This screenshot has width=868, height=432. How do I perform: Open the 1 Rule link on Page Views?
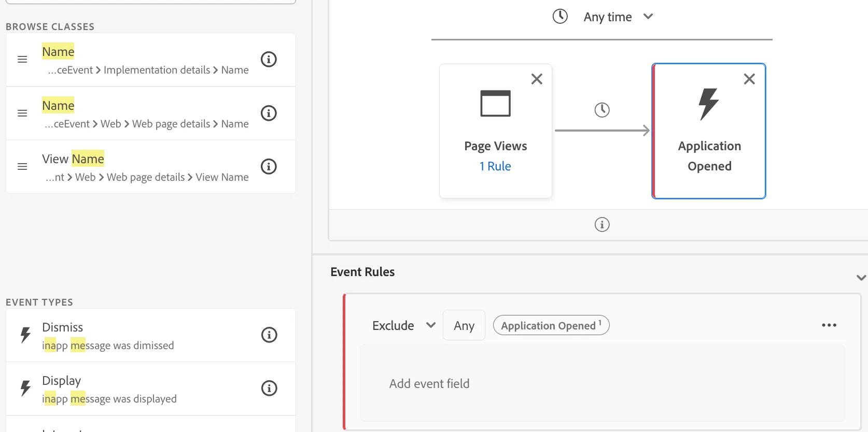[495, 166]
